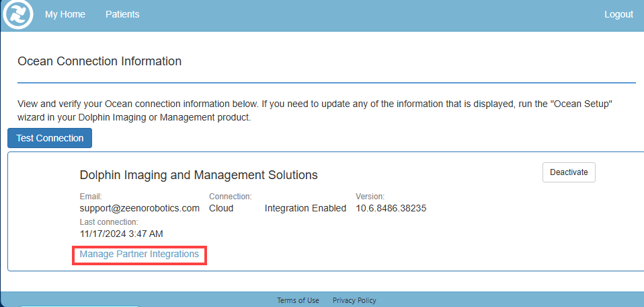Click the last connection date 11/17/2024
644x307 pixels.
[121, 234]
